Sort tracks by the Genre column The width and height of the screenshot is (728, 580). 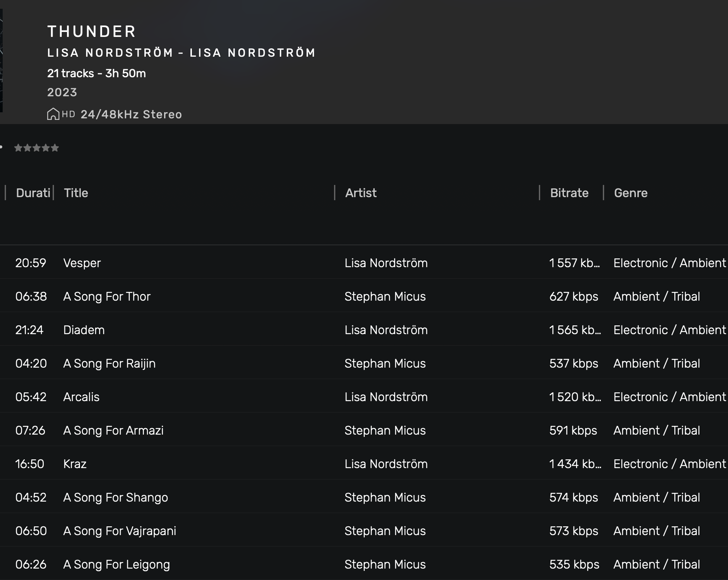(x=631, y=193)
